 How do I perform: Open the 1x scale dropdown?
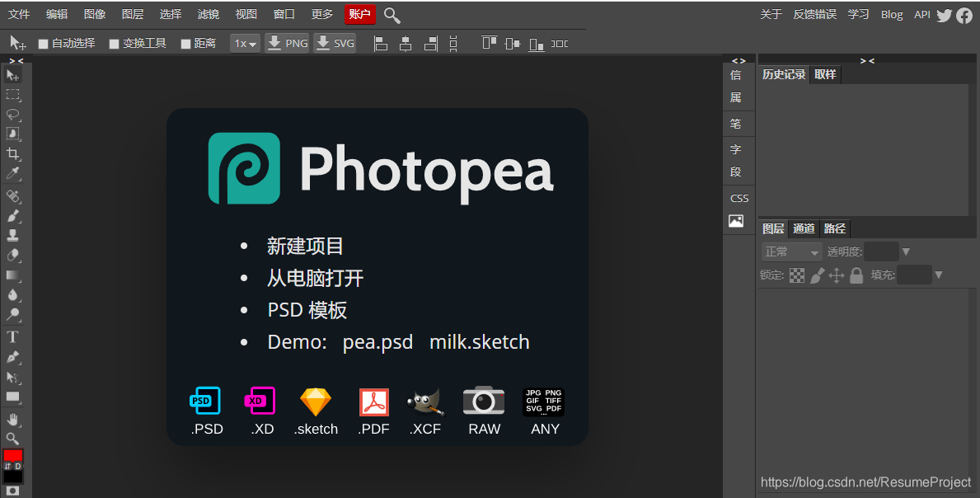click(245, 44)
